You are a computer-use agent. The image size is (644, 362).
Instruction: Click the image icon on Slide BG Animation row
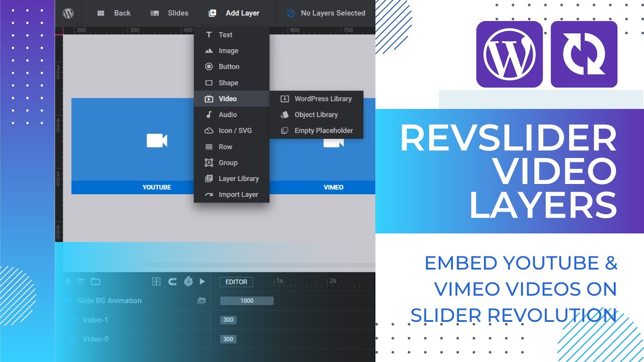202,301
